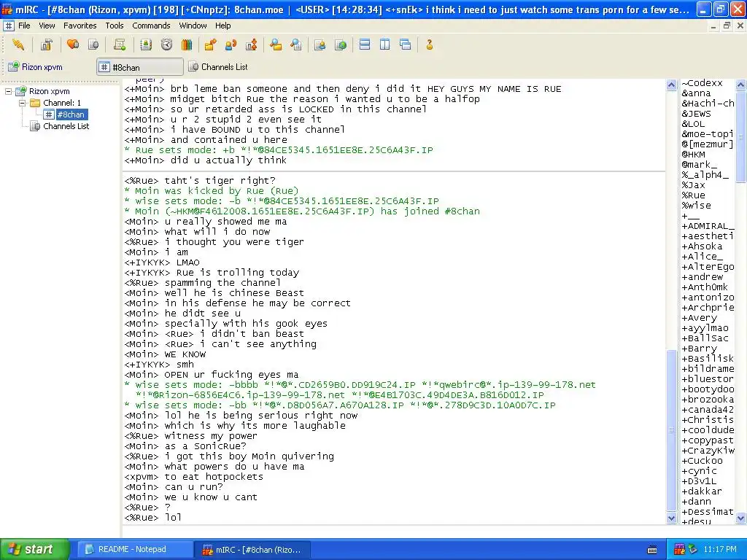Open the File menu

(x=24, y=26)
